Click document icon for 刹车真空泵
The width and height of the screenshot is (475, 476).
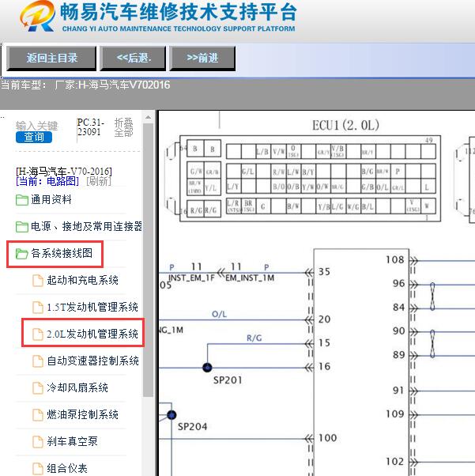click(x=38, y=441)
